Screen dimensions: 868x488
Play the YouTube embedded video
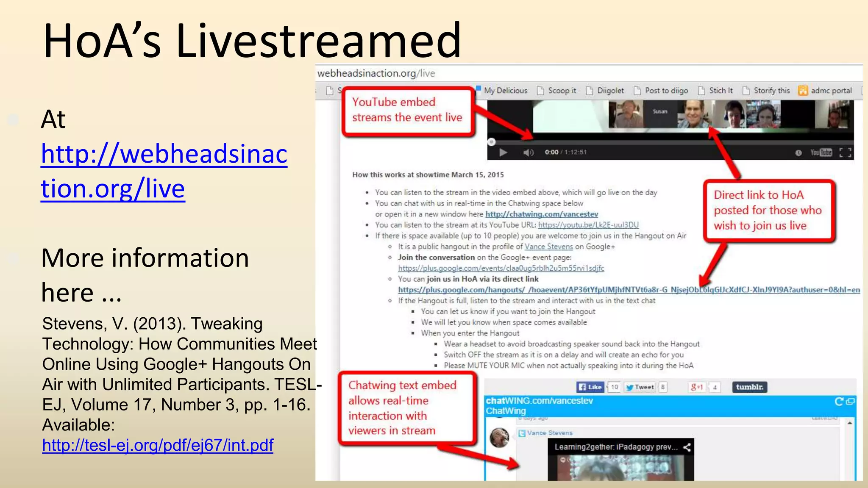tap(503, 152)
